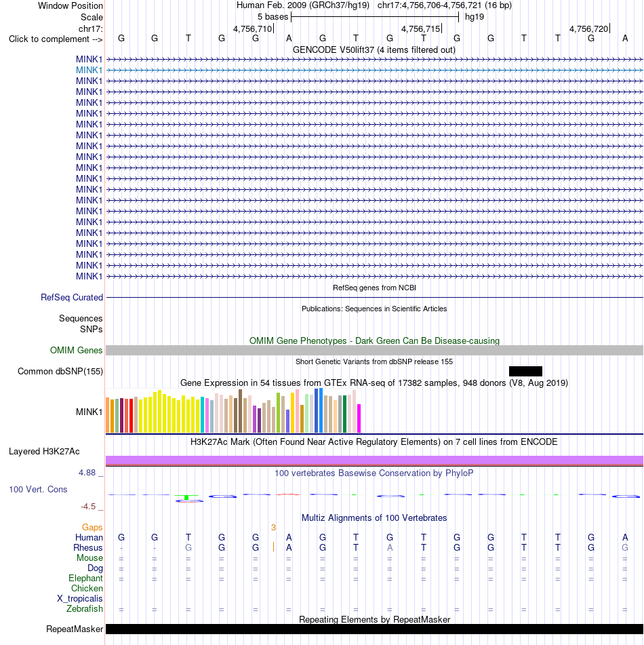Click the final A base in the complement row
Screen dimensions: 644x645
pyautogui.click(x=625, y=38)
